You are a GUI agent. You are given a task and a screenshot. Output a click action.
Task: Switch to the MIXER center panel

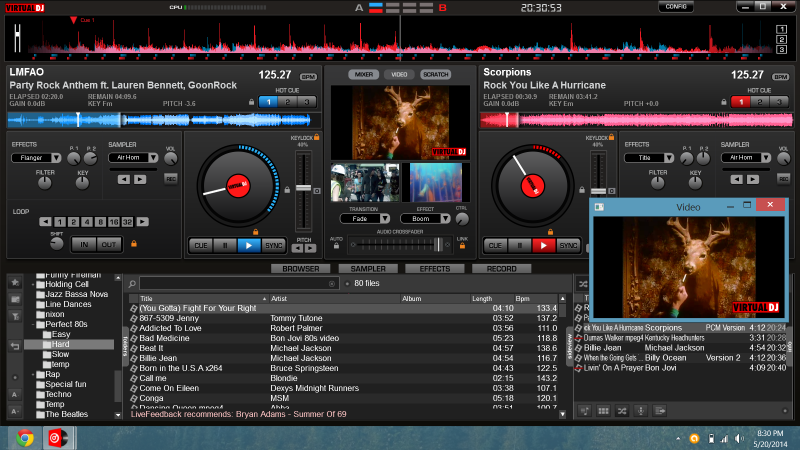coord(364,74)
